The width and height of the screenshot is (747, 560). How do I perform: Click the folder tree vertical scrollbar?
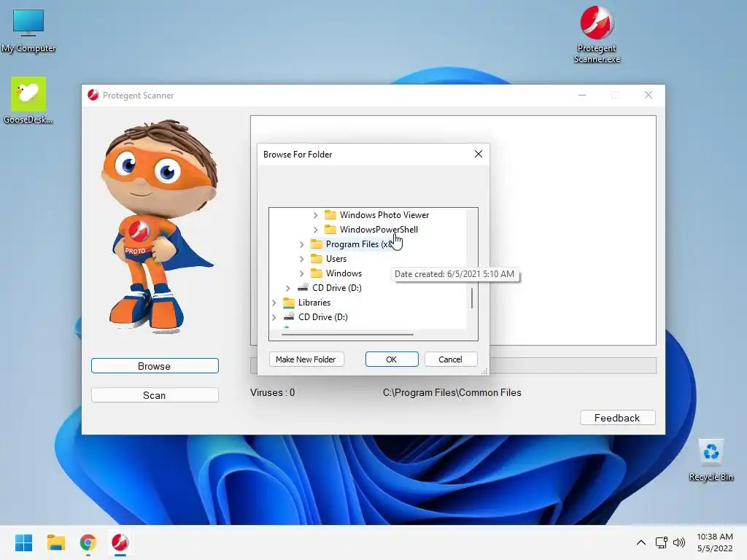click(472, 298)
